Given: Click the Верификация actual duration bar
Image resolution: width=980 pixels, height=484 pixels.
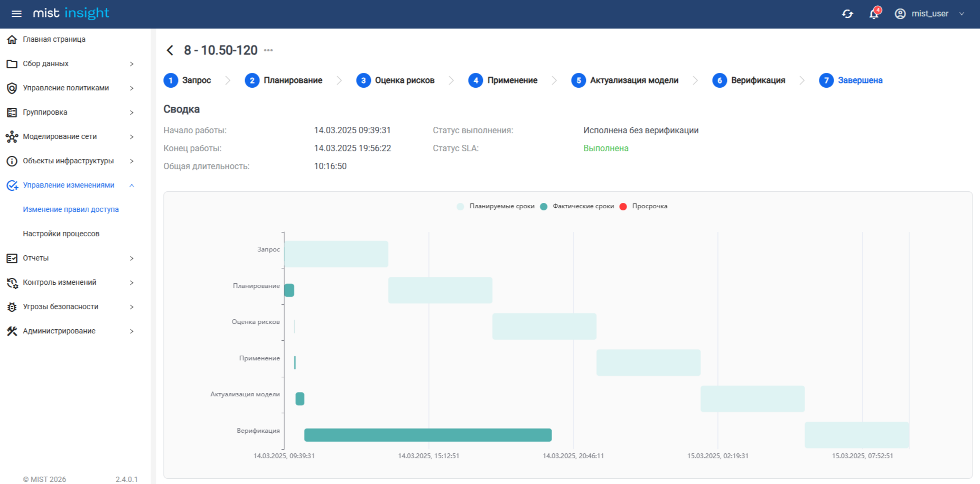Looking at the screenshot, I should (x=428, y=435).
